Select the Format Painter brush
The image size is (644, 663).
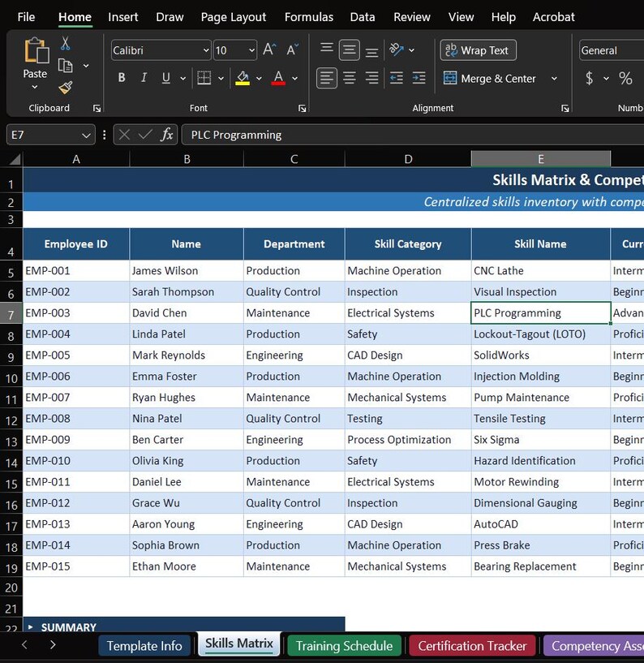(66, 88)
